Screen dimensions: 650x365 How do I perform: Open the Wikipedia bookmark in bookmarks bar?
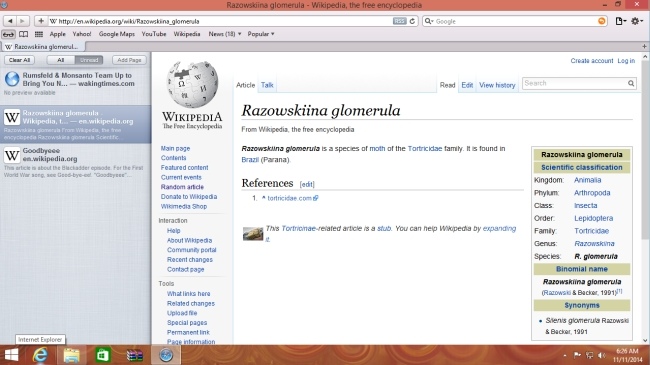pos(187,34)
